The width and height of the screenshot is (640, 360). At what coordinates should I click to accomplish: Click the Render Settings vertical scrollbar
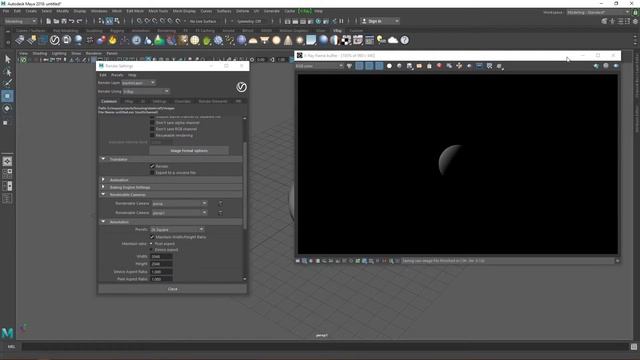tap(245, 185)
